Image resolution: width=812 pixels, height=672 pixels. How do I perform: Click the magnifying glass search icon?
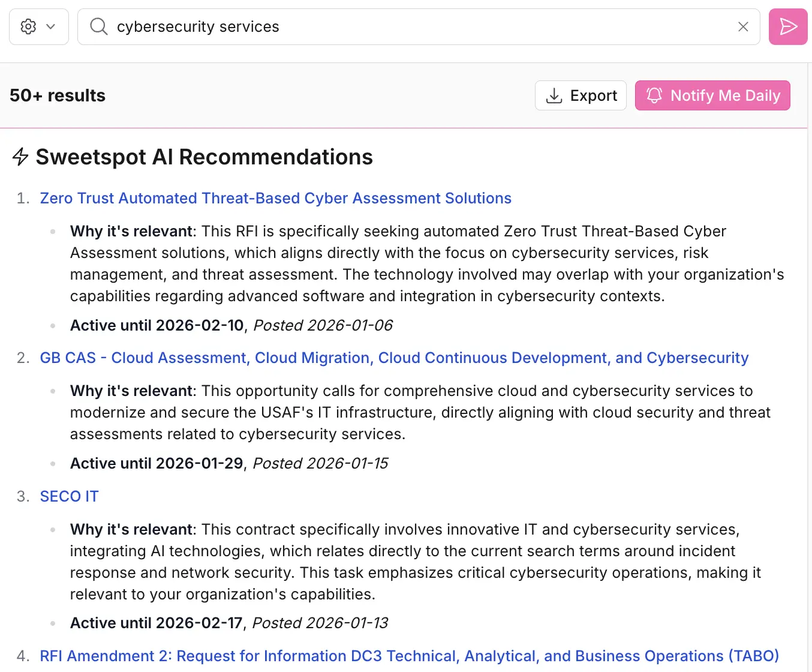(98, 26)
